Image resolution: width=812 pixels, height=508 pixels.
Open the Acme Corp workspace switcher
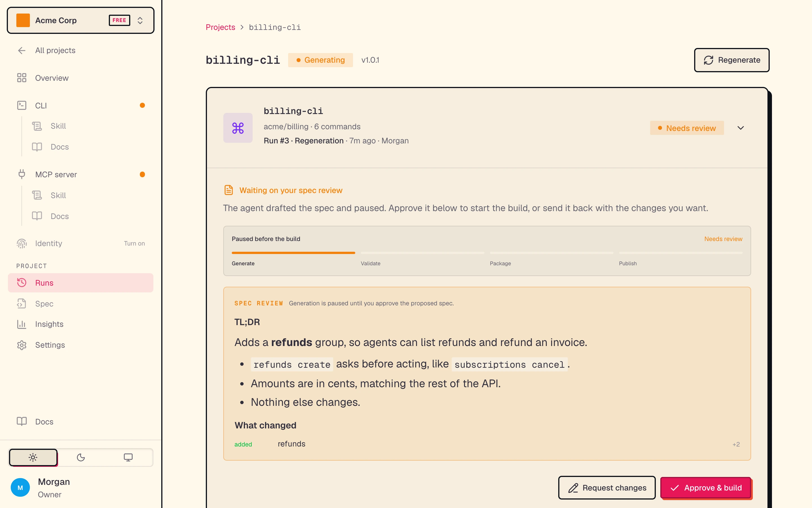point(81,21)
